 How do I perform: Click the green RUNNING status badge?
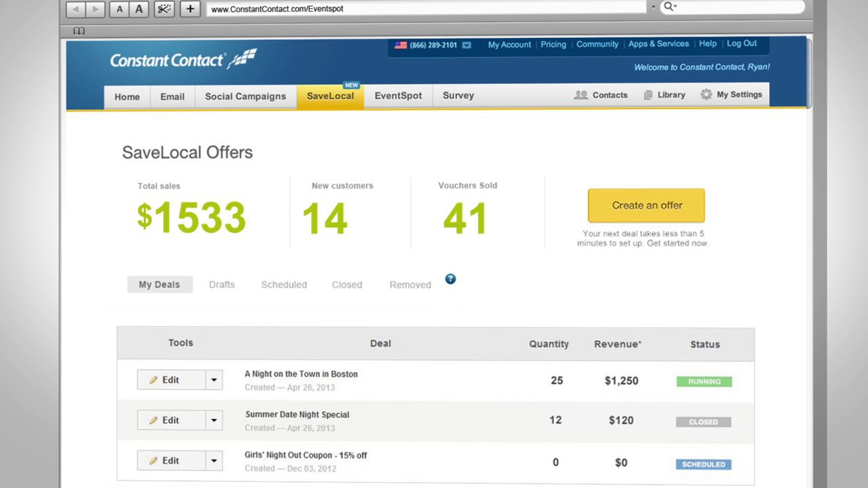(704, 382)
